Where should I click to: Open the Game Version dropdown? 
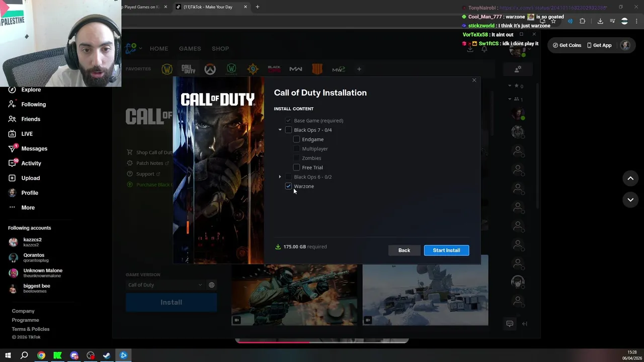[x=165, y=285]
